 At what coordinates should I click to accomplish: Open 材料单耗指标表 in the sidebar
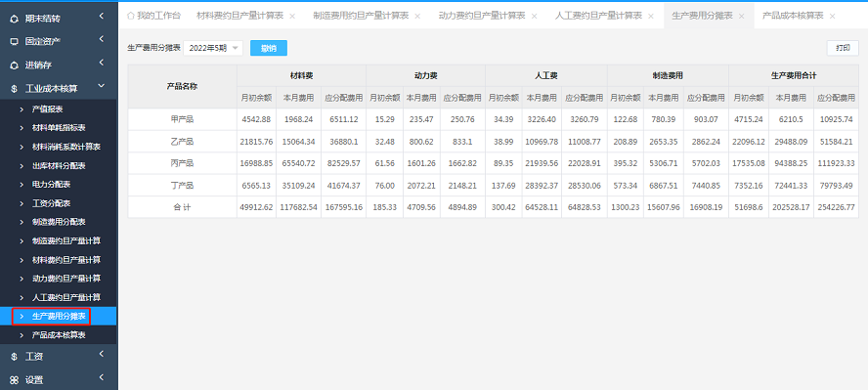coord(58,128)
